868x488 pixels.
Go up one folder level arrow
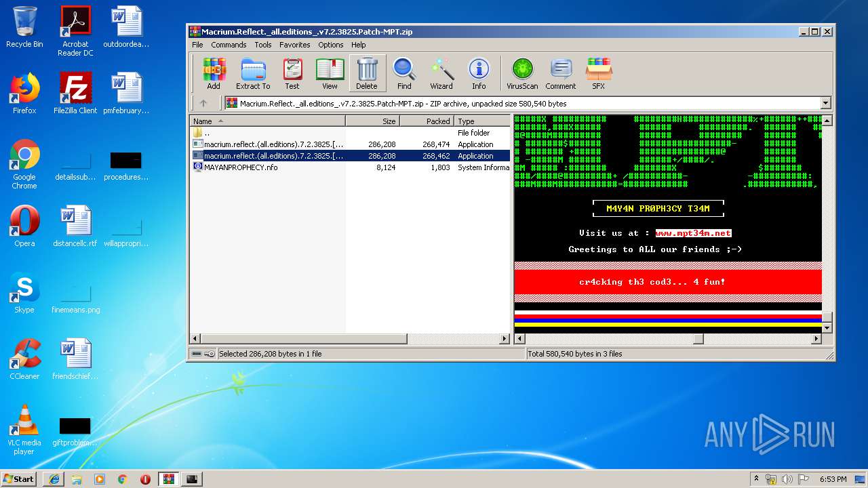click(x=203, y=104)
